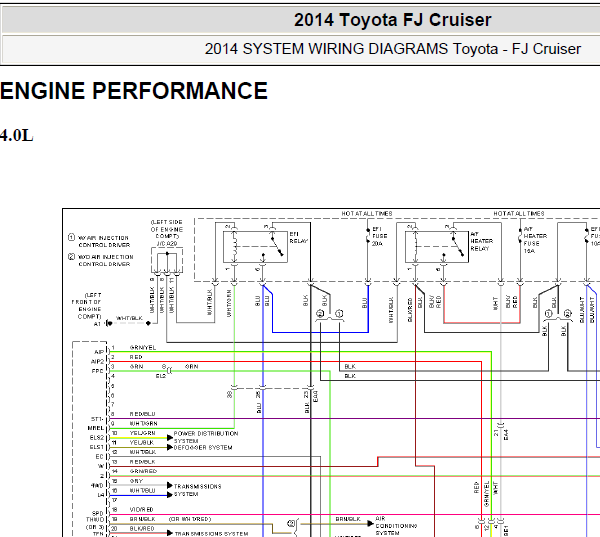The width and height of the screenshot is (600, 537).
Task: Click the arrowhead pointing to AIR CONDITIONING SYSTEM
Action: coord(370,523)
